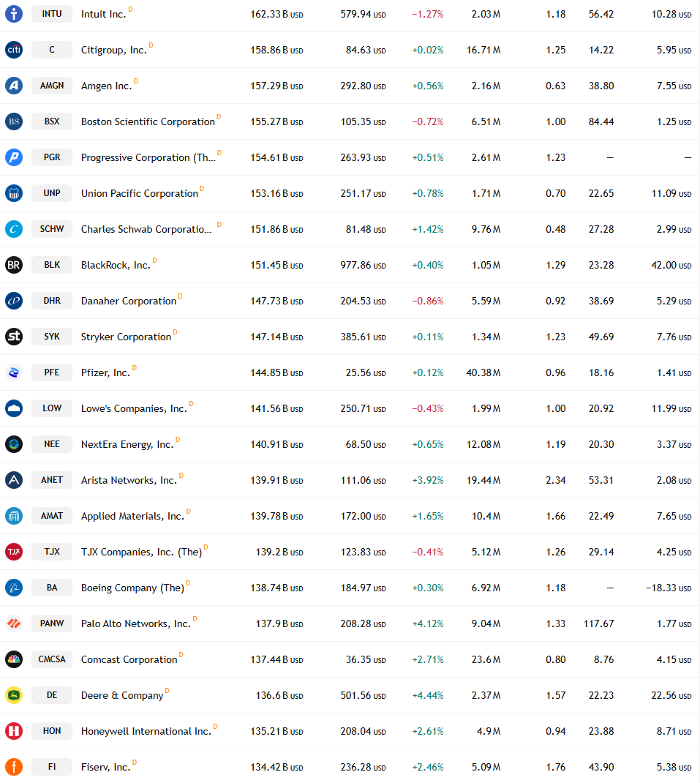
Task: Select BlackRock price 977.86 USD
Action: tap(363, 265)
